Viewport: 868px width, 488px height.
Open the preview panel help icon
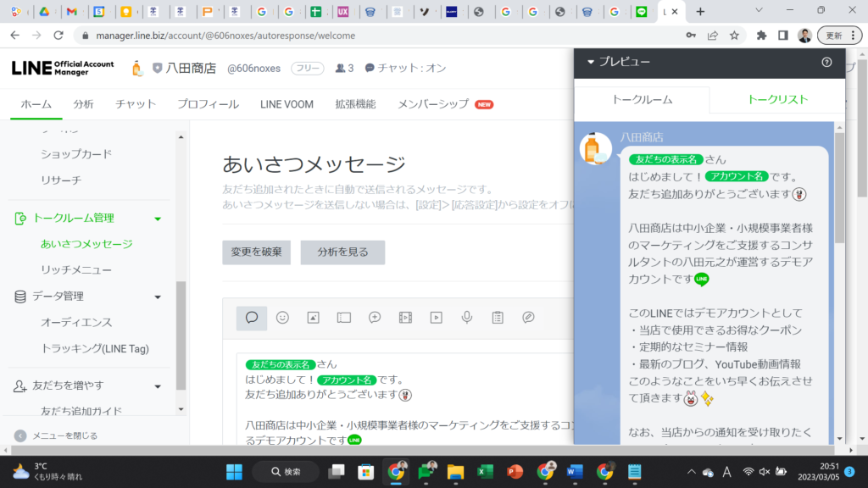coord(826,63)
